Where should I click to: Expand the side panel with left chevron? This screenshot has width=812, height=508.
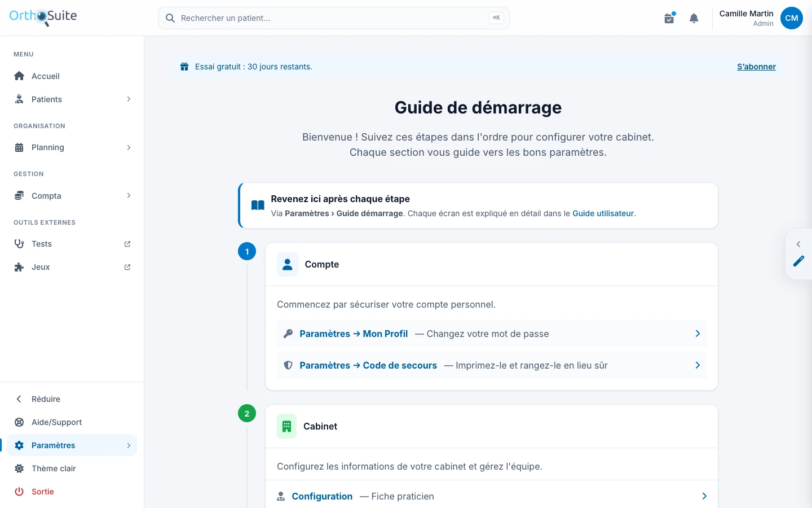pyautogui.click(x=798, y=244)
